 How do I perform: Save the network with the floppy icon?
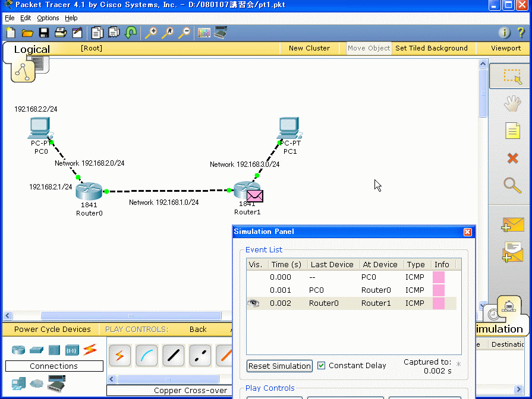(x=44, y=33)
